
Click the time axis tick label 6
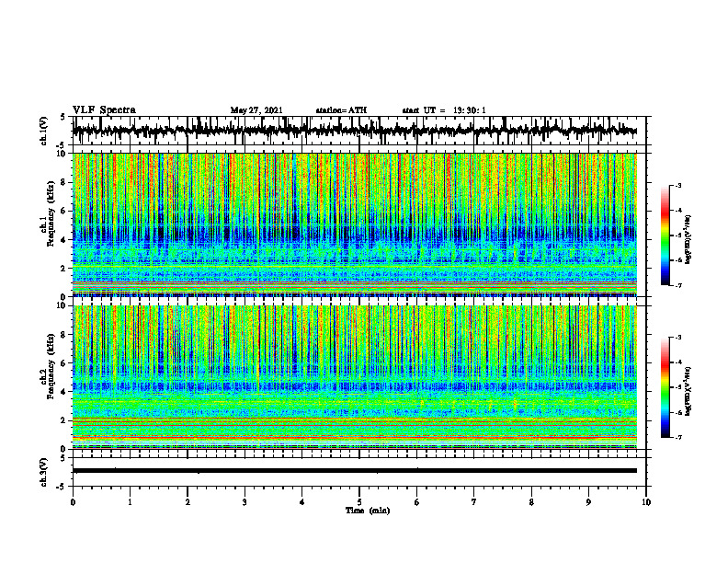417,502
